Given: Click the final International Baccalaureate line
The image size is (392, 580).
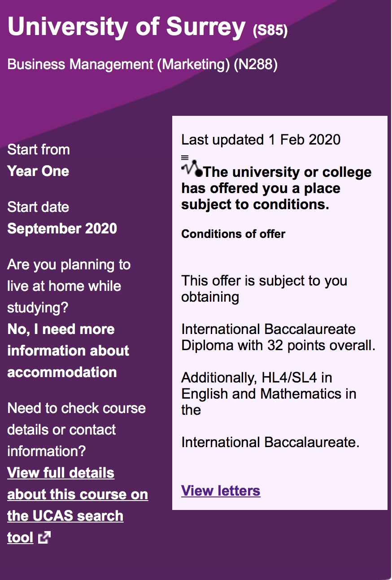Looking at the screenshot, I should 270,442.
